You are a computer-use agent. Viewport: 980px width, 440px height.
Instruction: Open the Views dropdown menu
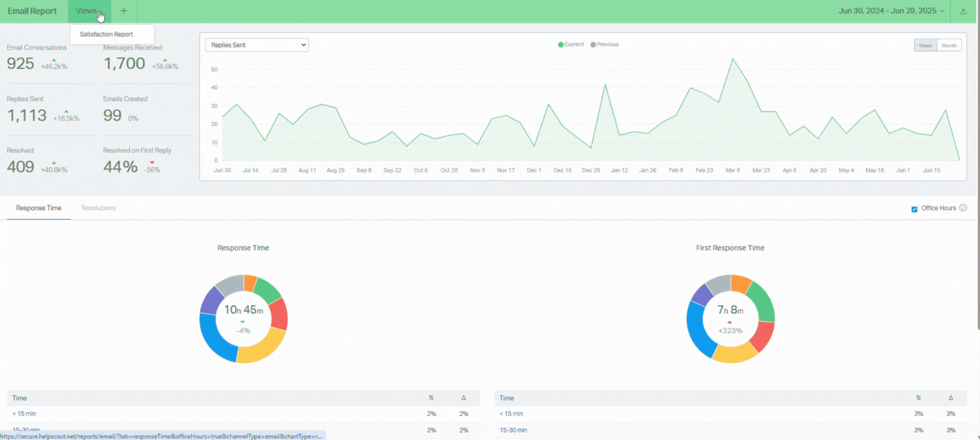pyautogui.click(x=89, y=11)
